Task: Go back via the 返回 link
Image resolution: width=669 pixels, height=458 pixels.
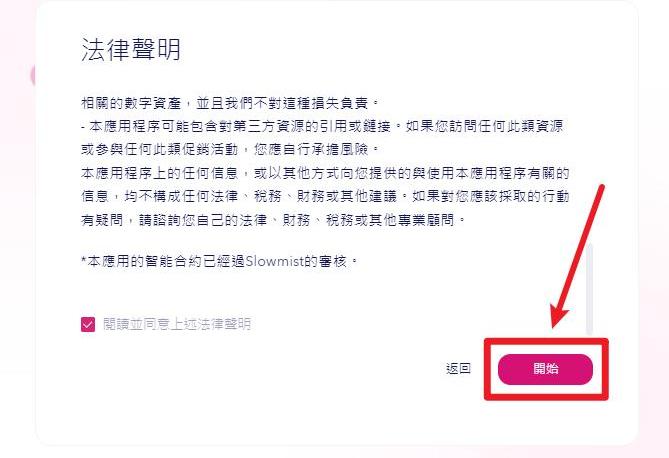Action: pyautogui.click(x=458, y=369)
